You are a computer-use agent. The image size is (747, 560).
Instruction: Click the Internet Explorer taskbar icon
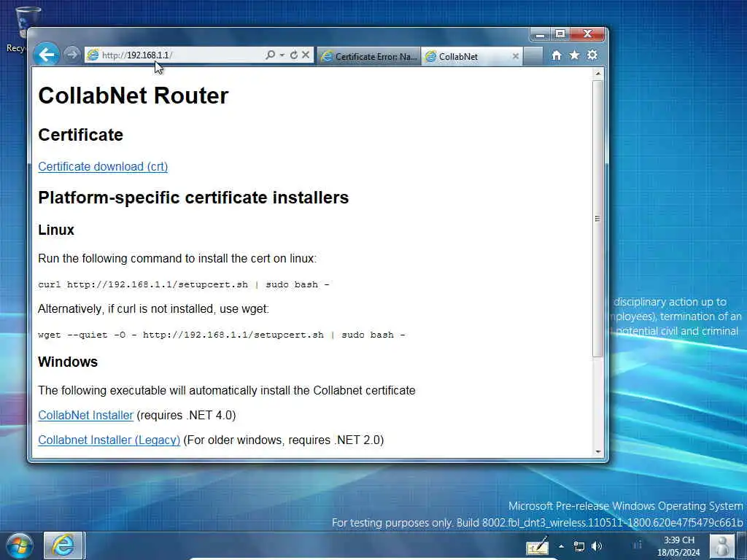[x=63, y=545]
